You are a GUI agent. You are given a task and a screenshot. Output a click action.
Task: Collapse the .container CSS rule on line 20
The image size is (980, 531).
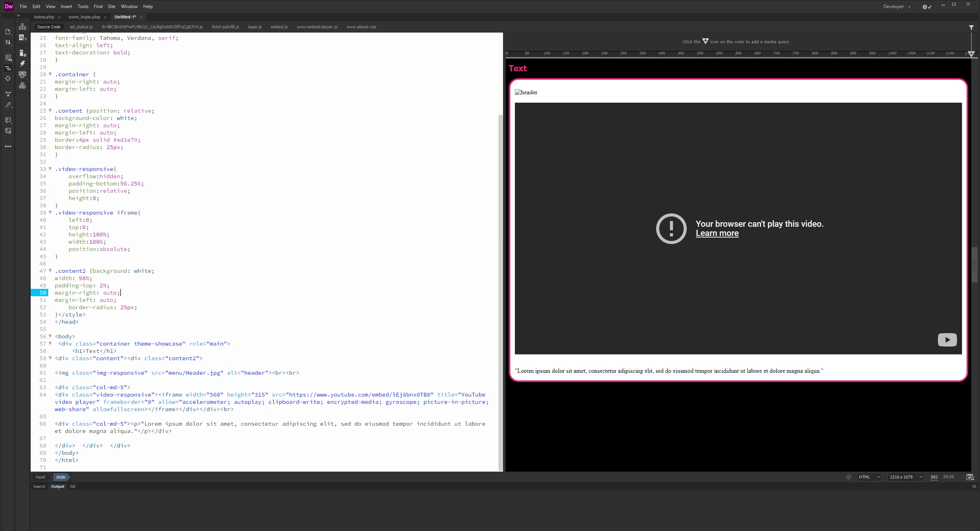click(50, 74)
